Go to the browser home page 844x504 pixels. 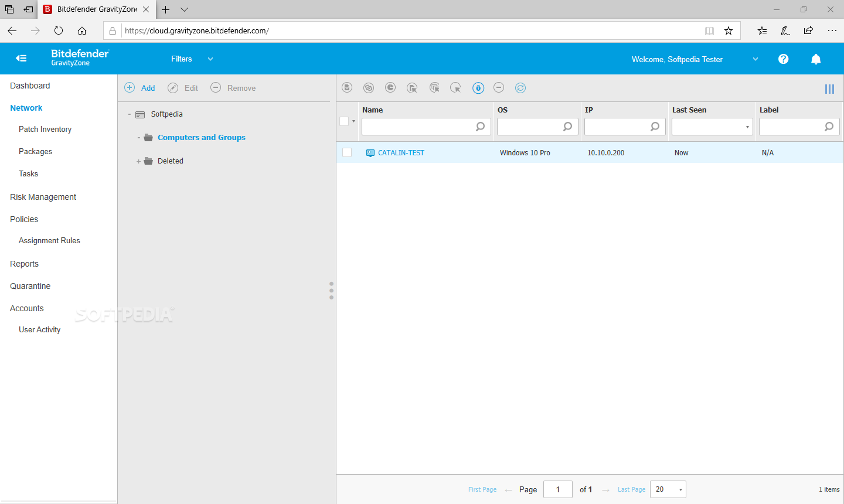82,30
